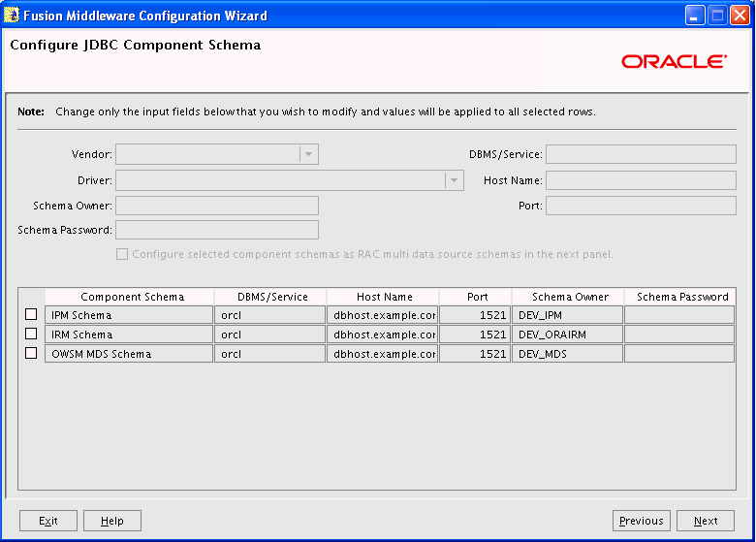Click the Host Name column header

[383, 297]
